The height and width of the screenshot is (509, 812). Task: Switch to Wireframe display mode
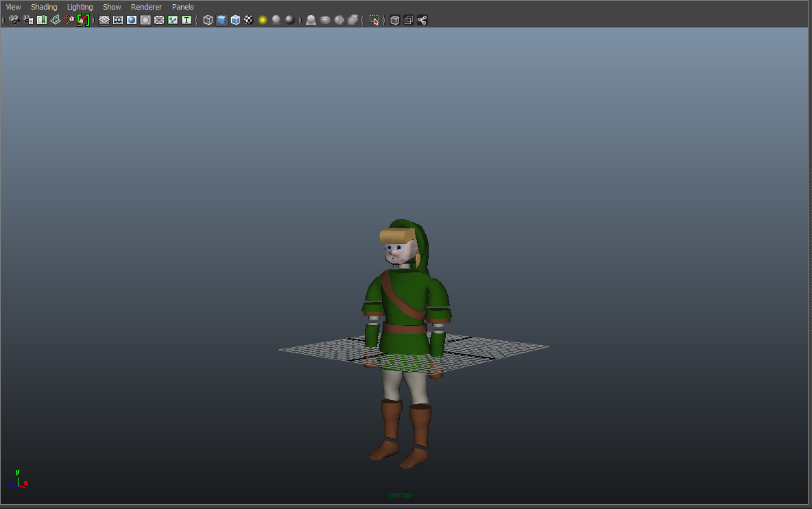[208, 20]
